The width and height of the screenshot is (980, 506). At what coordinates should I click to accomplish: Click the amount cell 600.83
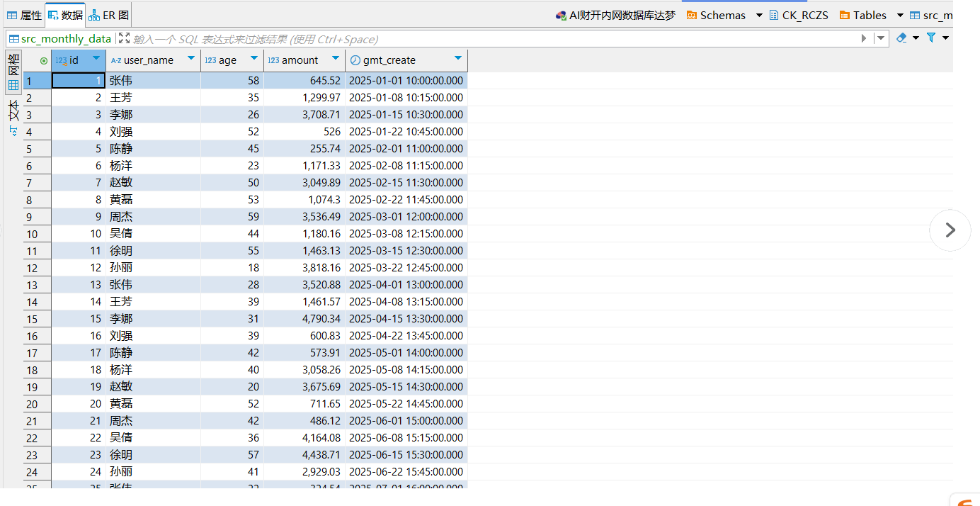(304, 336)
